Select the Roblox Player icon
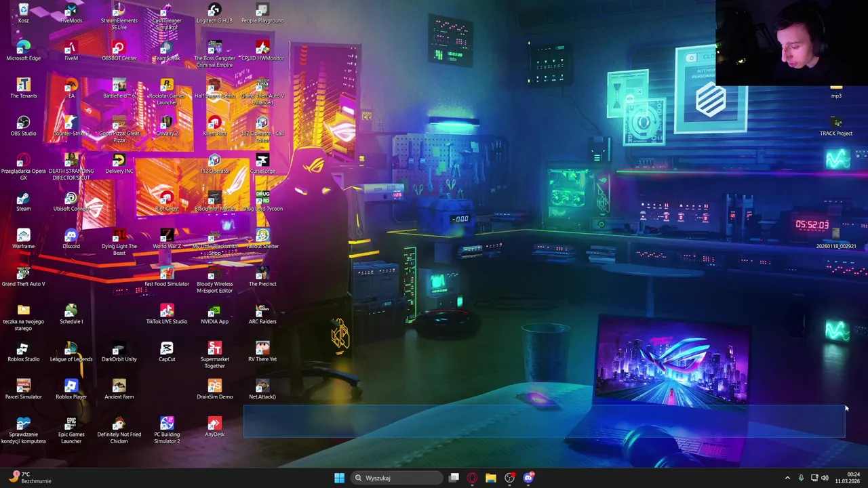868x488 pixels. click(71, 390)
